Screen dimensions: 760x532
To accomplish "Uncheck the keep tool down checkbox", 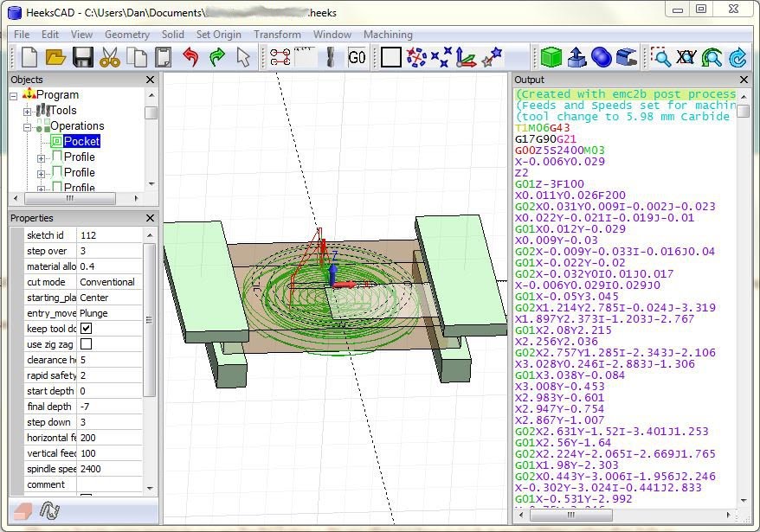I will 86,329.
